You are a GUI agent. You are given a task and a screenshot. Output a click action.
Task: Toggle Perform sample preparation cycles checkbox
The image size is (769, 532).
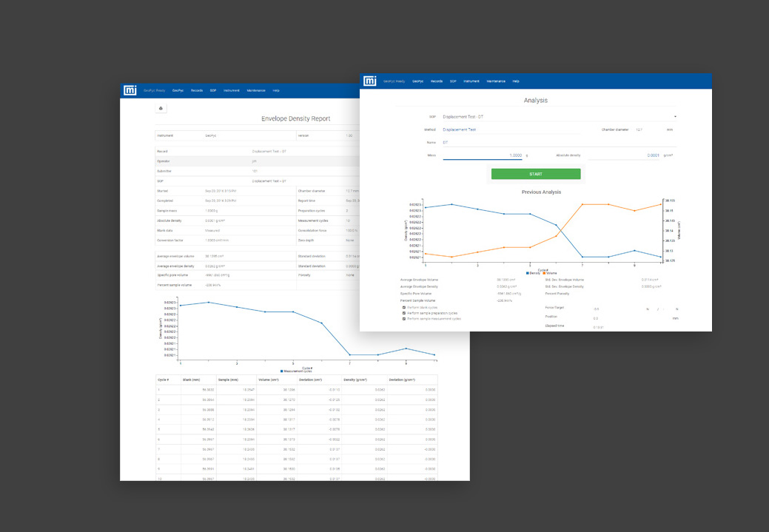pyautogui.click(x=404, y=313)
